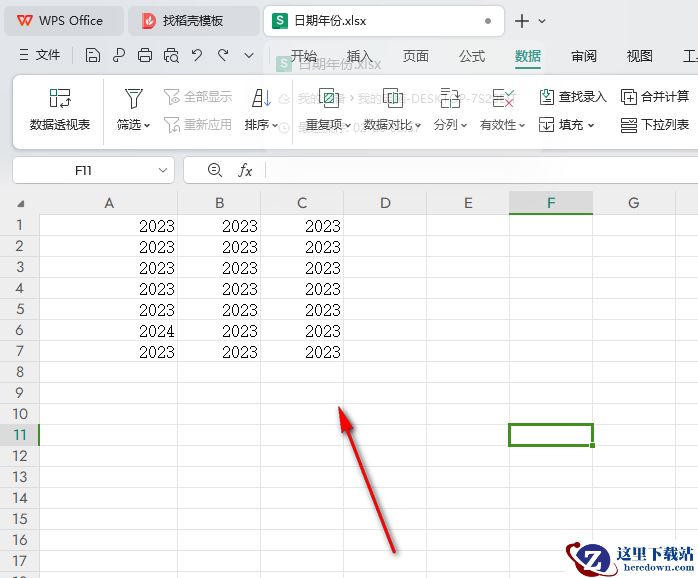Expand the arrow next to new tab plus
Viewport: 698px width, 578px height.
click(542, 21)
